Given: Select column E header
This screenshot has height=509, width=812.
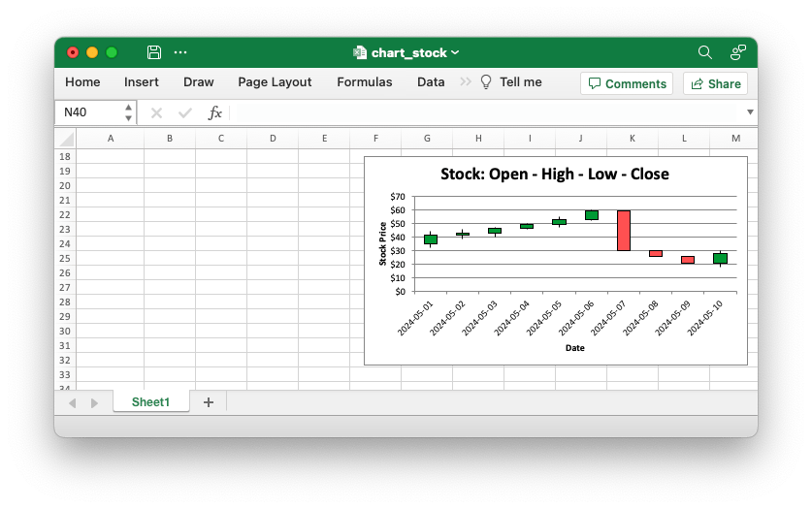Looking at the screenshot, I should point(324,139).
